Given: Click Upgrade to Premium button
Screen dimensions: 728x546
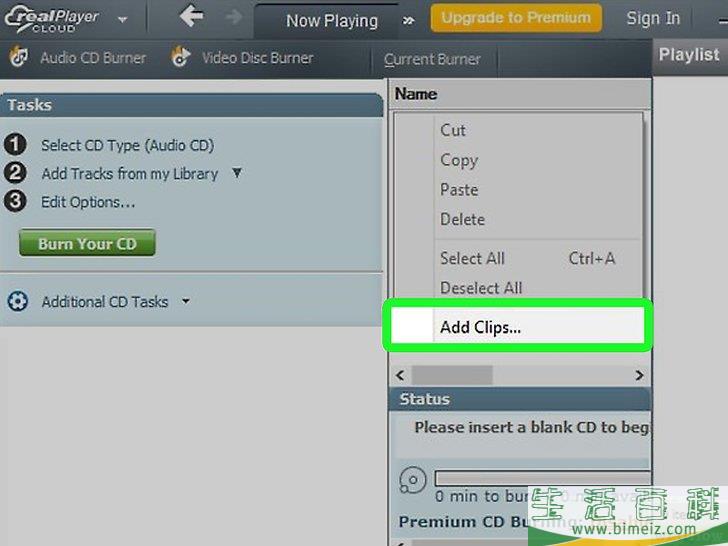Looking at the screenshot, I should point(516,18).
